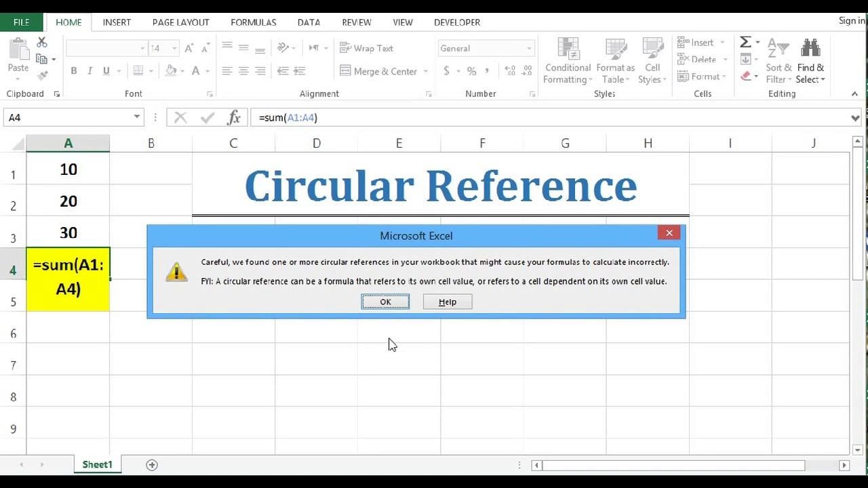Click Help in the Excel dialog
The image size is (868, 488).
click(448, 302)
